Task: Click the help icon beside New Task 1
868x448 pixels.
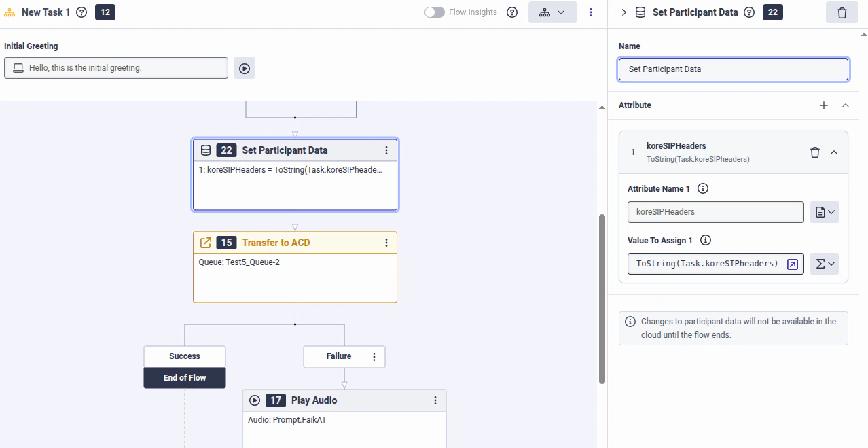Action: pyautogui.click(x=82, y=12)
